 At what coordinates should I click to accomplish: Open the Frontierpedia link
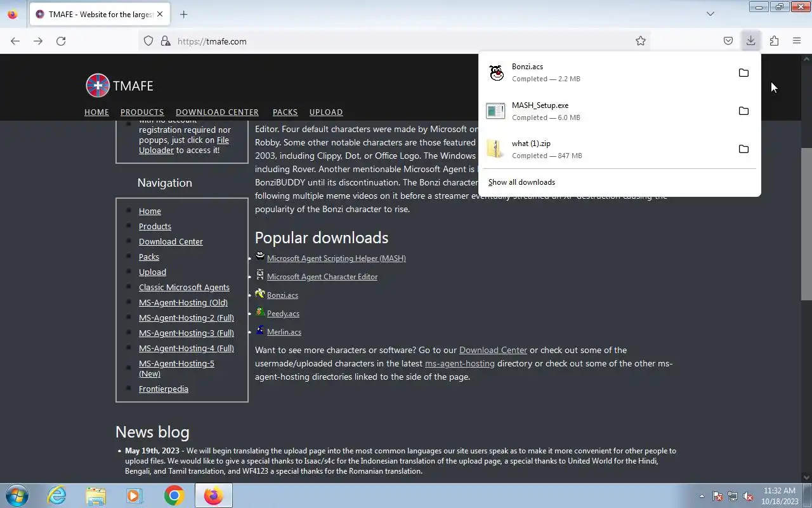point(164,389)
